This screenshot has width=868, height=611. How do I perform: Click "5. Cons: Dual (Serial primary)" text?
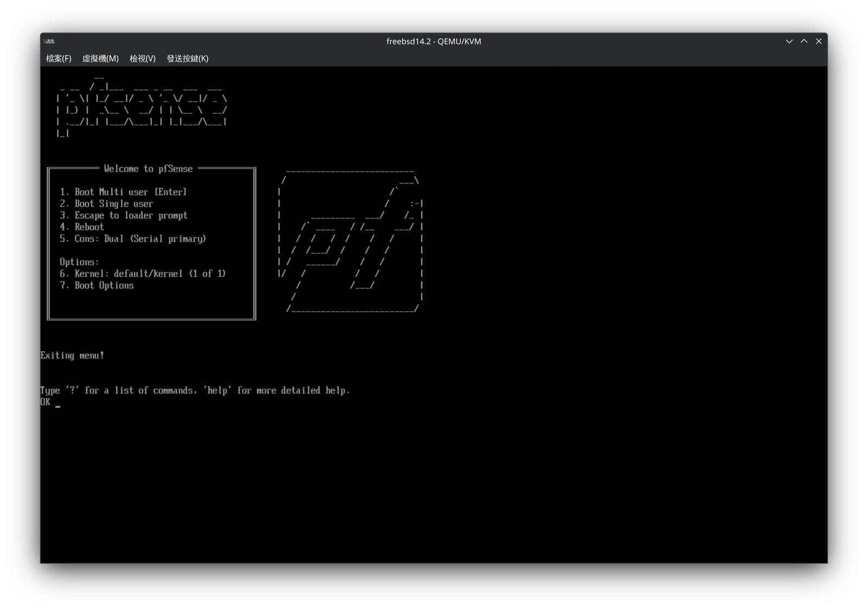(133, 239)
